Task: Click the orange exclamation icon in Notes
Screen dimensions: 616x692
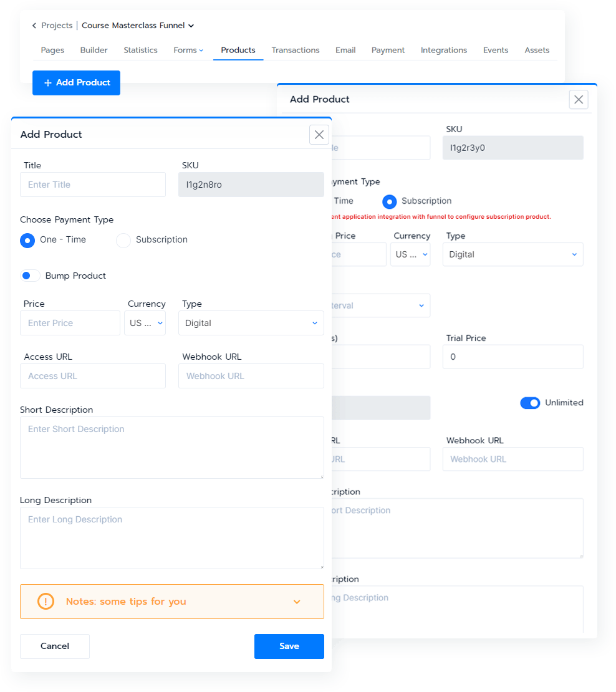Action: pyautogui.click(x=46, y=602)
